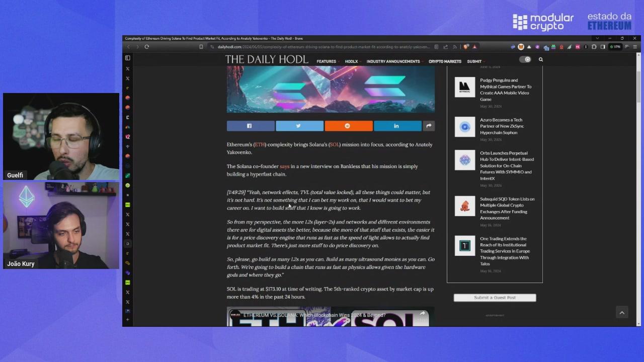Tweet the article using the Twitter icon

[299, 126]
